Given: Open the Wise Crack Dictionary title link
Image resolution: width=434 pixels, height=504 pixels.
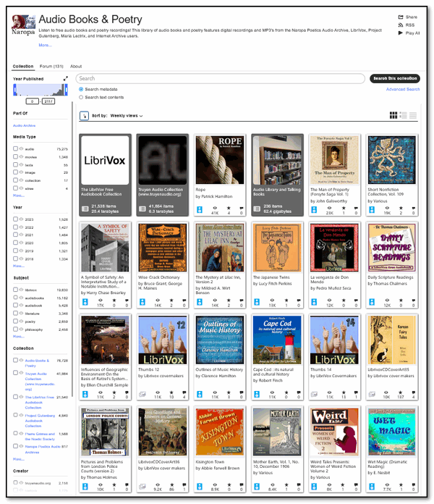Looking at the screenshot, I should click(159, 277).
